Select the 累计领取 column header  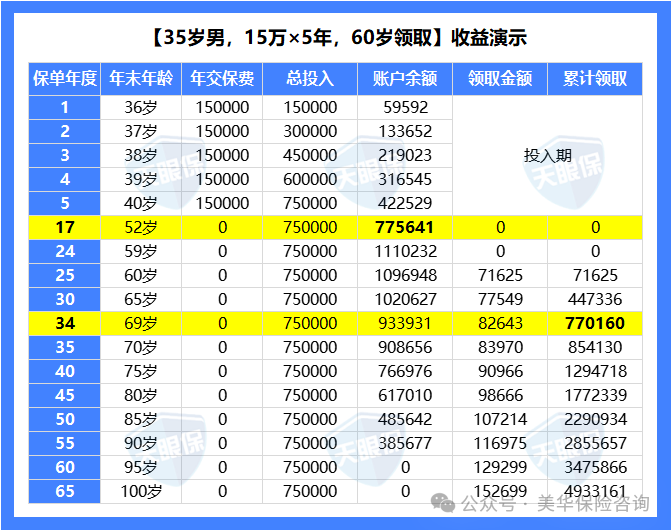pyautogui.click(x=595, y=79)
